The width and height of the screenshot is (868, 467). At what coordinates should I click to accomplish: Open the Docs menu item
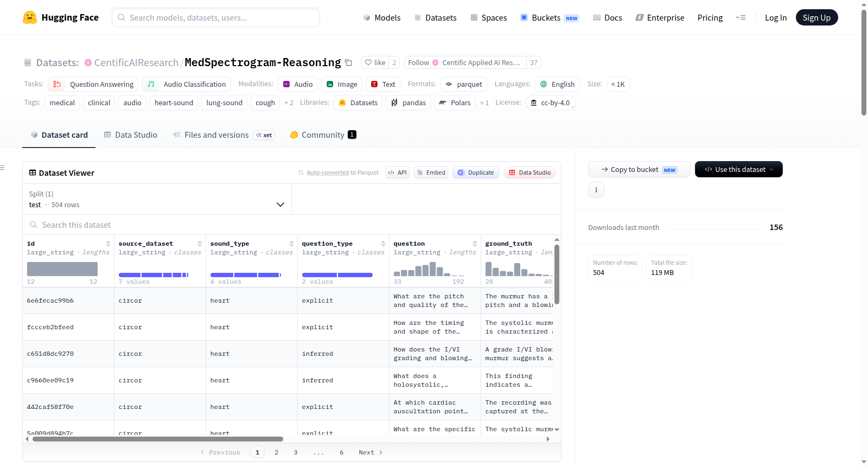[608, 18]
